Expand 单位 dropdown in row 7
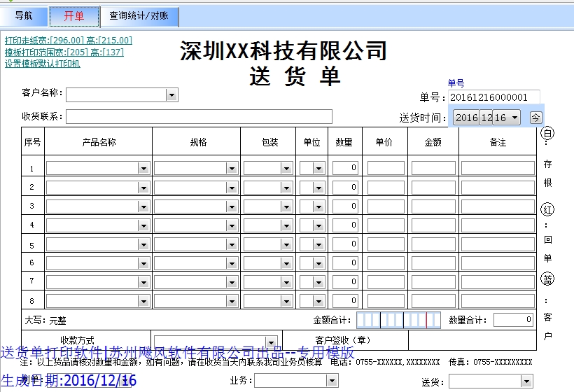 [318, 283]
